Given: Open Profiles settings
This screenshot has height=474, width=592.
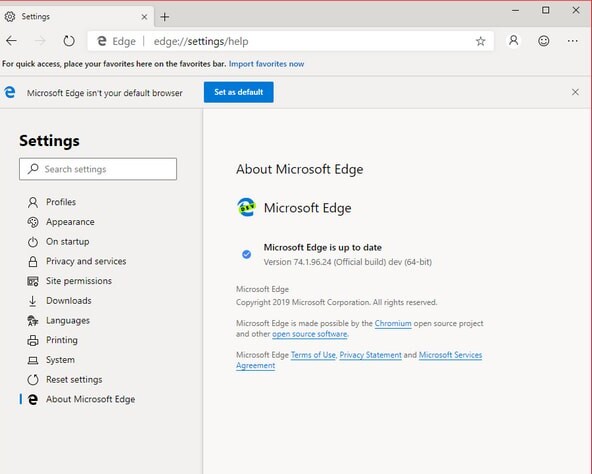Looking at the screenshot, I should tap(61, 202).
